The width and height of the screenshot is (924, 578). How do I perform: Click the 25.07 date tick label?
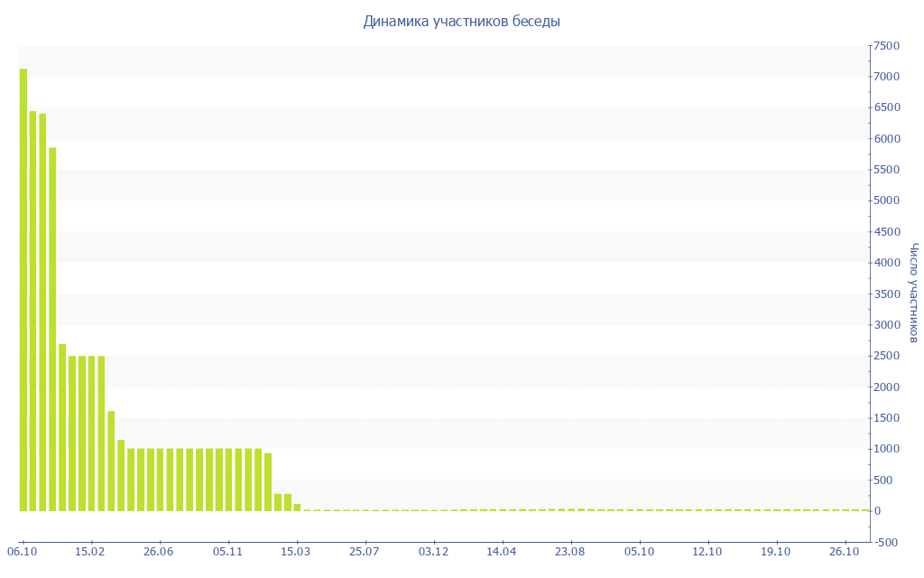365,551
